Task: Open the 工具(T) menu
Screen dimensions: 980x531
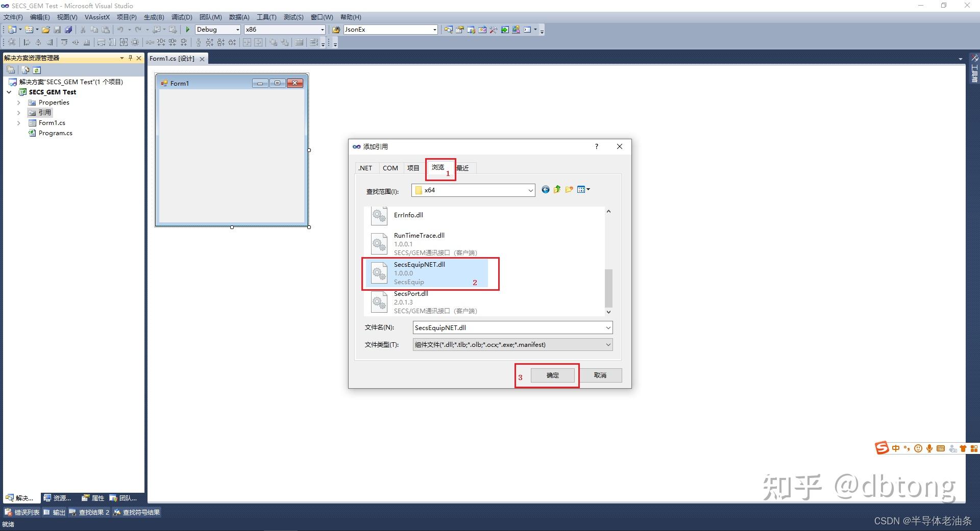Action: pyautogui.click(x=266, y=17)
